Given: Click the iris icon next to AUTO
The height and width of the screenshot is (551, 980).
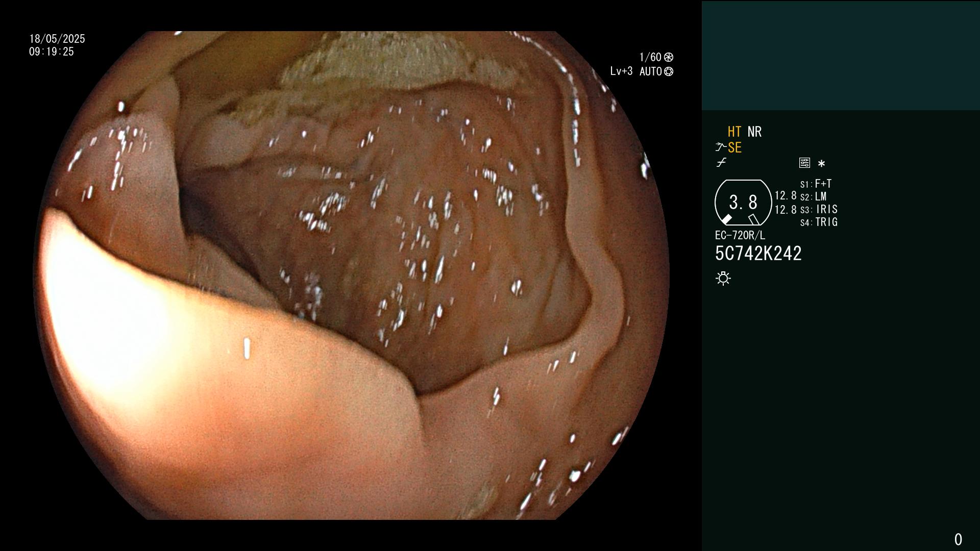Looking at the screenshot, I should [x=669, y=71].
